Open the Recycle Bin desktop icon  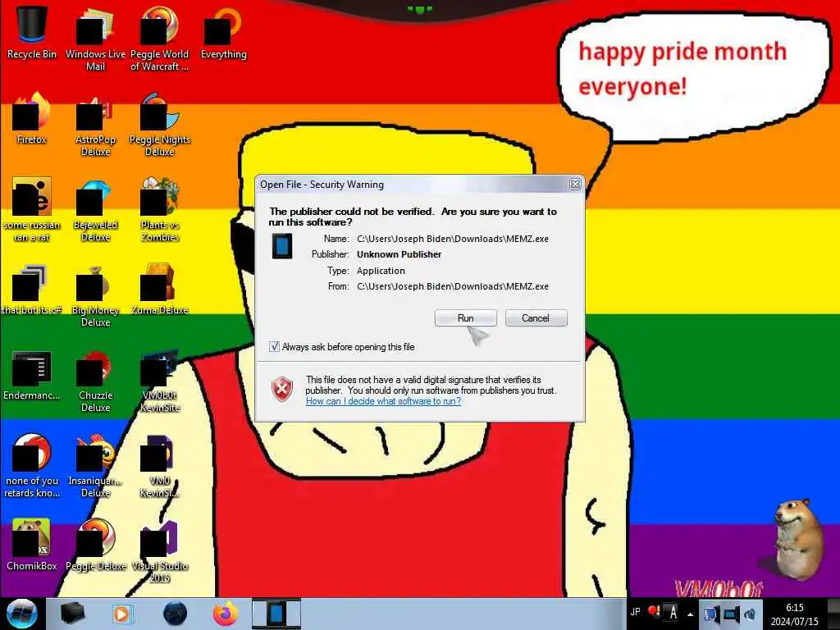(32, 32)
